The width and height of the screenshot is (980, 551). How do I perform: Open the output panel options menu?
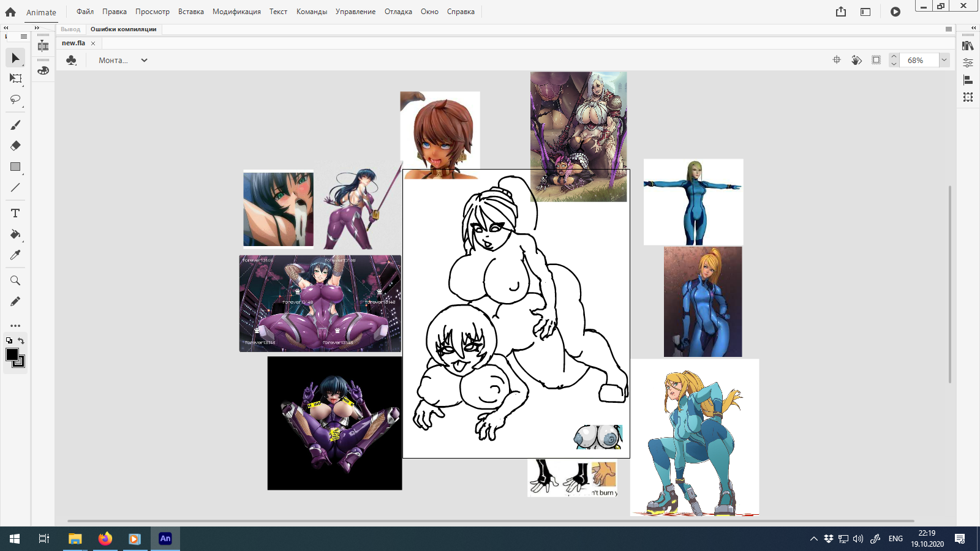(949, 29)
